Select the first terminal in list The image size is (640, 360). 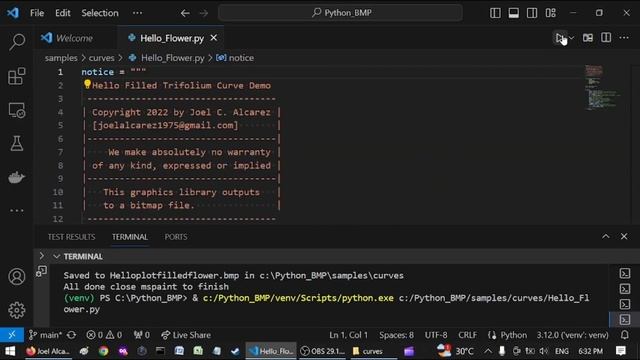(x=625, y=273)
